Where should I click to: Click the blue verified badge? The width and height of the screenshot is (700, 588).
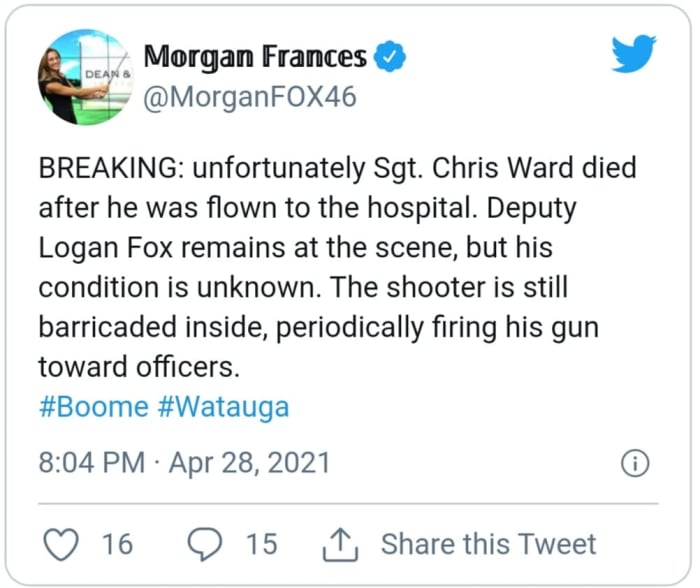click(388, 59)
